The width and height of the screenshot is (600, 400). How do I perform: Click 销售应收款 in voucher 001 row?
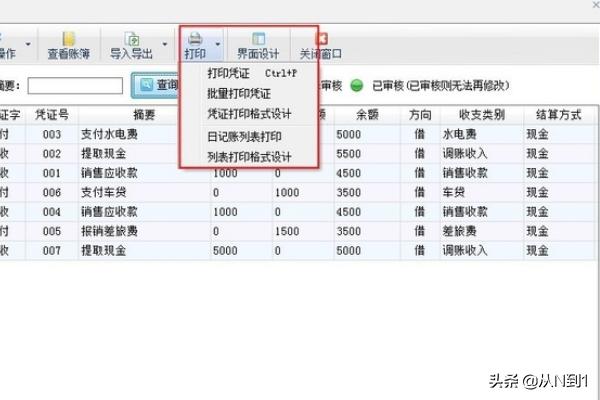[x=109, y=173]
